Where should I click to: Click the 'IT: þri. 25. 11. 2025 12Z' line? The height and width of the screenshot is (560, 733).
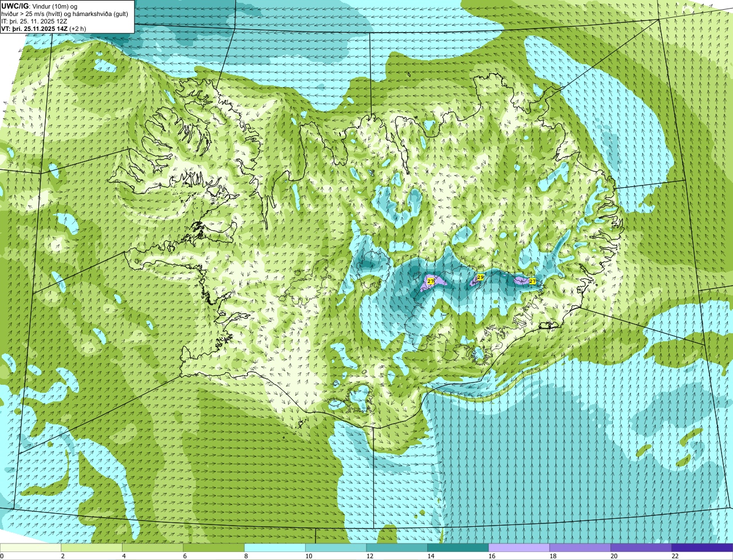(x=34, y=21)
